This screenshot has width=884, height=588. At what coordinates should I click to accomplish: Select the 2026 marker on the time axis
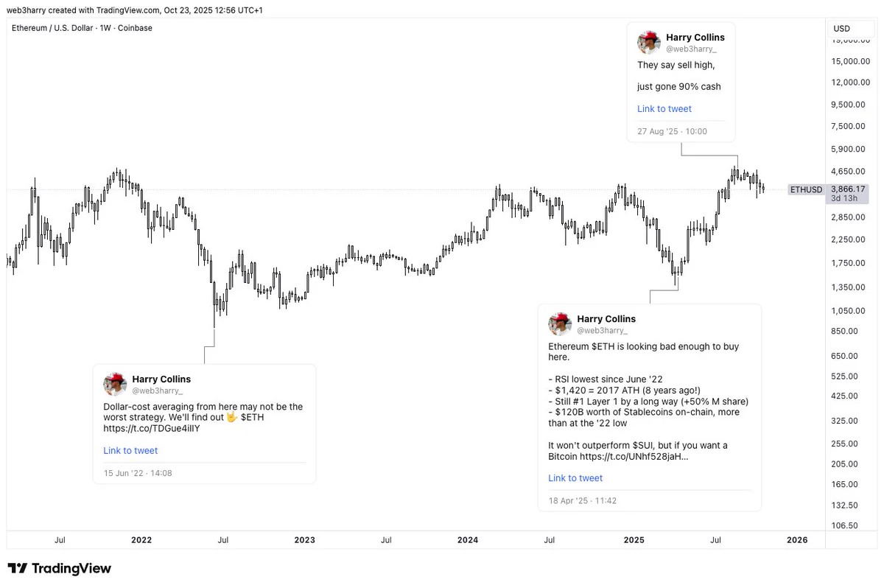coord(797,539)
